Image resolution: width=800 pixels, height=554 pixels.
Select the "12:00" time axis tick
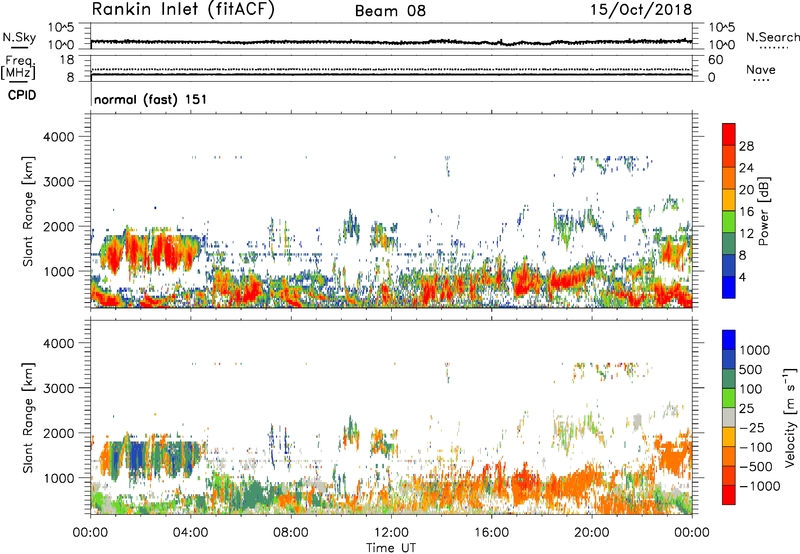(391, 533)
